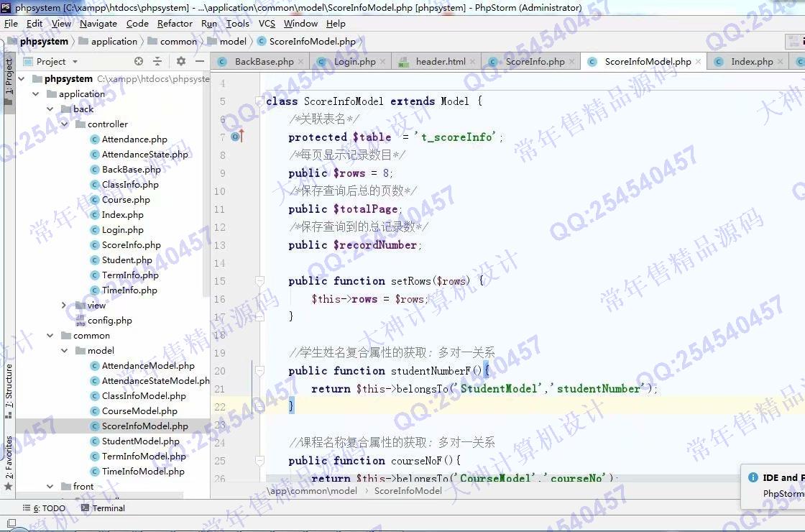
Task: Open CourseModel.php in model folder
Action: coord(139,411)
